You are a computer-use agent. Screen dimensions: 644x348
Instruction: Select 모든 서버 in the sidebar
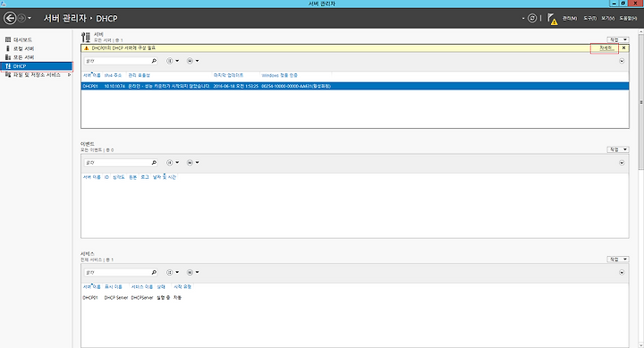[23, 57]
